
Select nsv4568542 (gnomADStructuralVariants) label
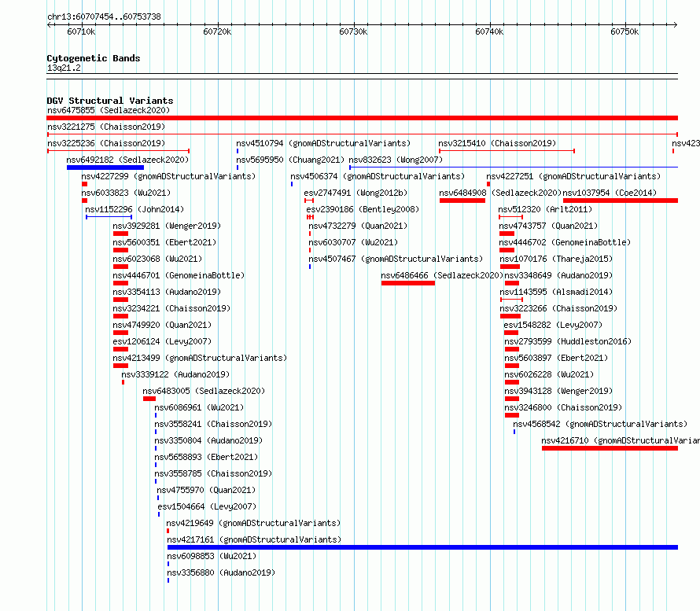(x=600, y=424)
